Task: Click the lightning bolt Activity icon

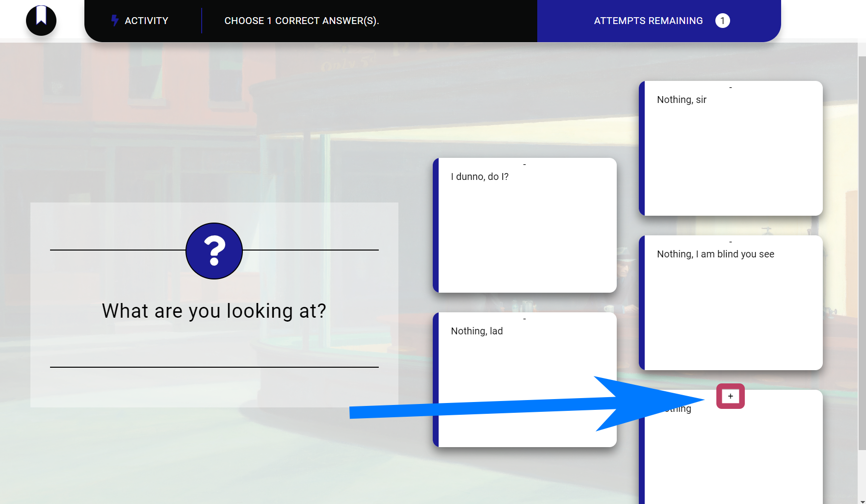Action: tap(114, 21)
